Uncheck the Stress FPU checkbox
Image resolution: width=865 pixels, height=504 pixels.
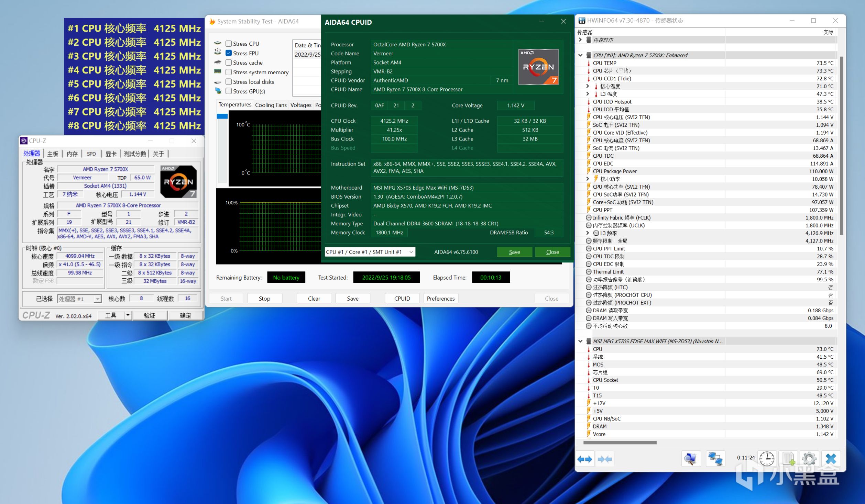click(x=229, y=53)
